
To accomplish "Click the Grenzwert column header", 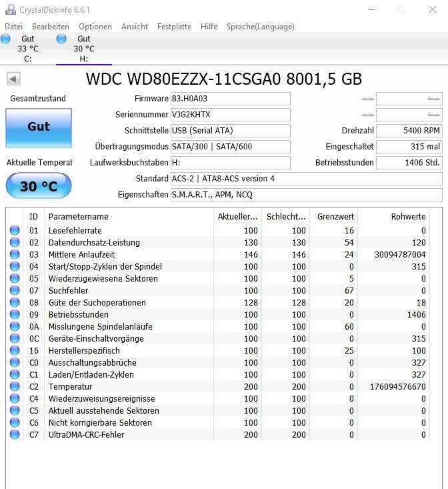I will click(x=333, y=216).
